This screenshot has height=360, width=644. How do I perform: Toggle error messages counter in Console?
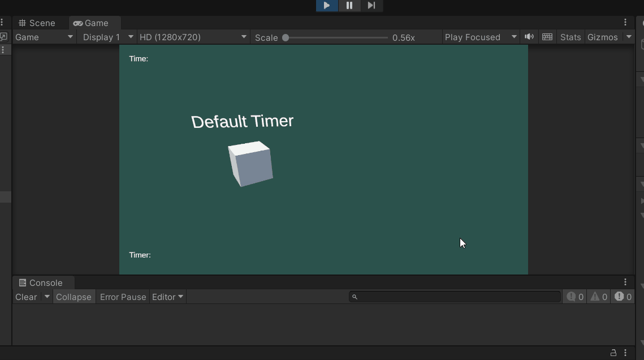(x=623, y=297)
